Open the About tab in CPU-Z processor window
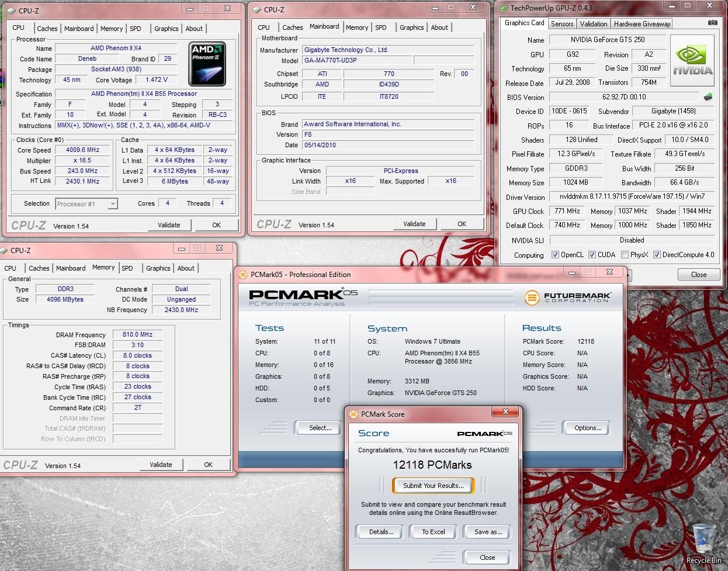The width and height of the screenshot is (728, 571). [x=194, y=29]
